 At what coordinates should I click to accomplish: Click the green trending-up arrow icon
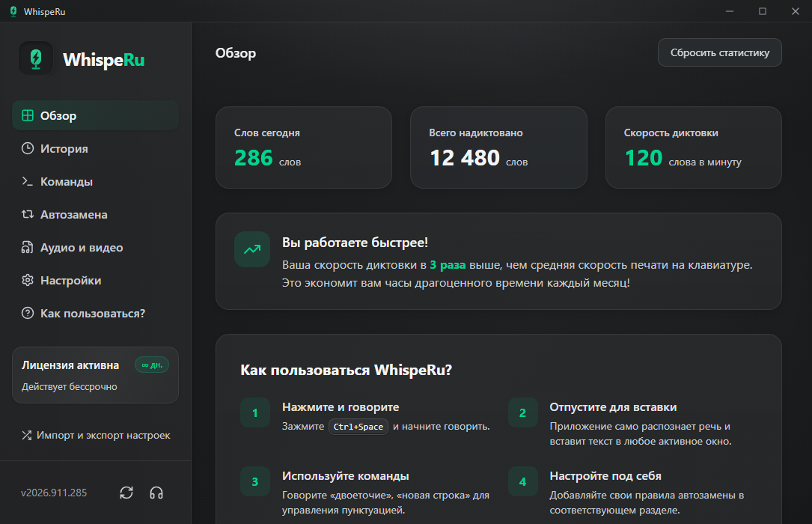[252, 249]
